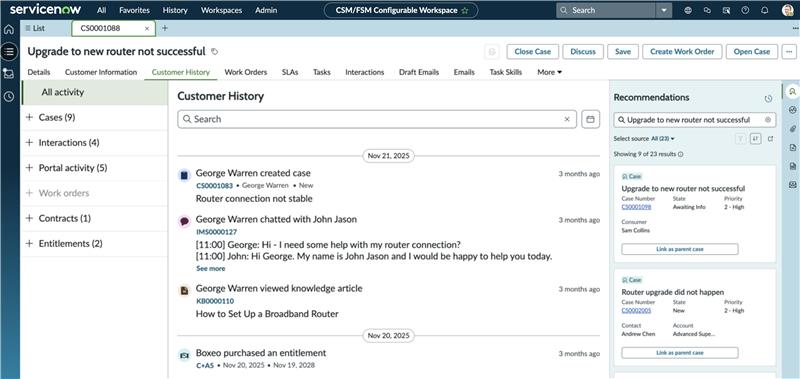Open the List view icon in left sidebar

point(9,51)
